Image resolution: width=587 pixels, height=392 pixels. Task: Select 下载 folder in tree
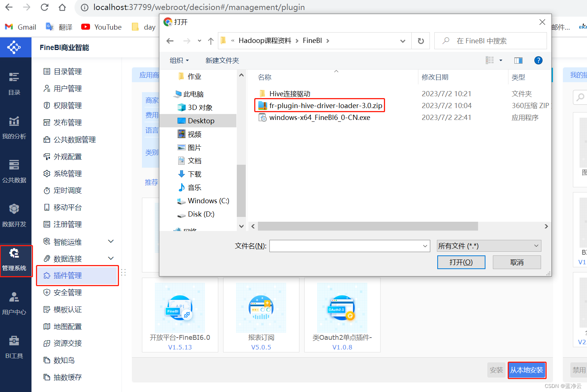(x=189, y=174)
